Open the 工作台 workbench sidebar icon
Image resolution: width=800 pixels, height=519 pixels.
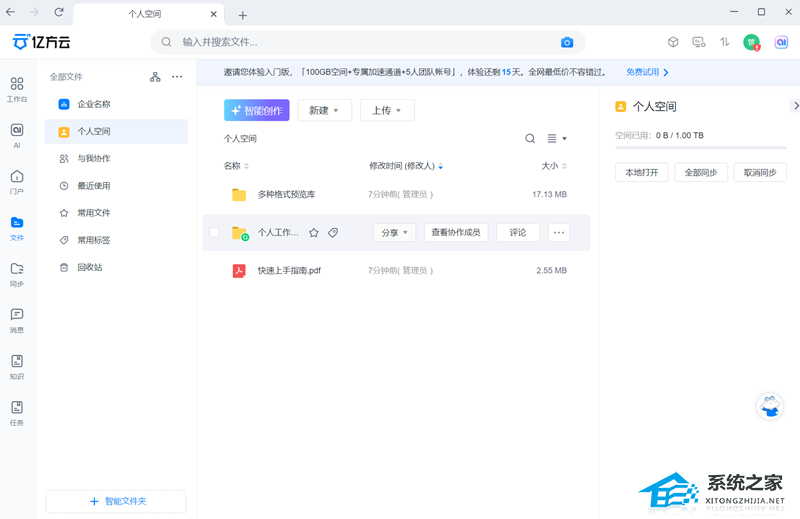click(17, 89)
